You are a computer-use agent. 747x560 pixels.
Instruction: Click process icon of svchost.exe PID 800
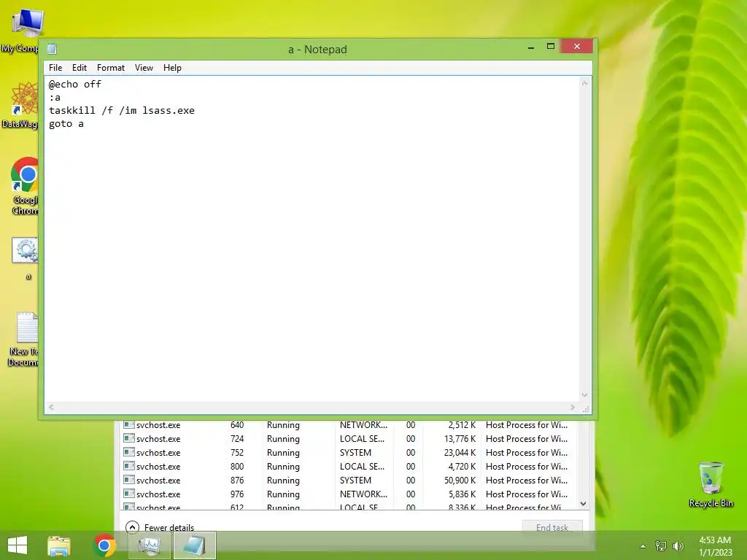(x=128, y=466)
